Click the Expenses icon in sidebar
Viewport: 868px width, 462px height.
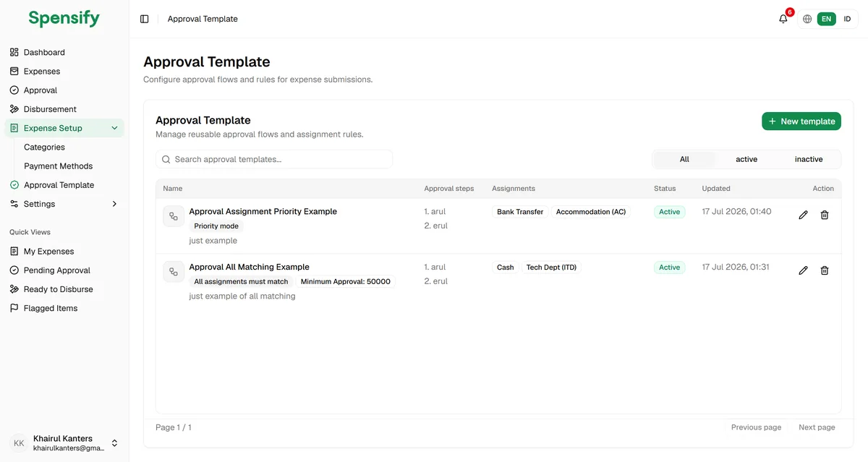tap(14, 71)
